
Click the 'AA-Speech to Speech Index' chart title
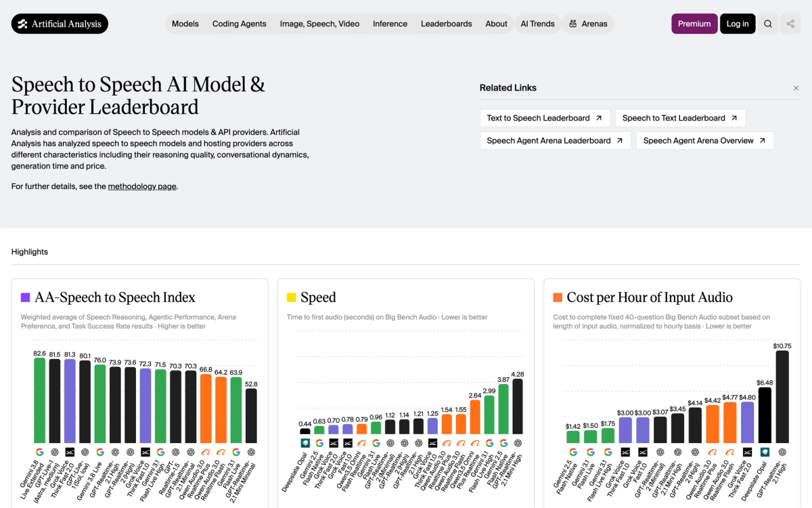[x=115, y=297]
